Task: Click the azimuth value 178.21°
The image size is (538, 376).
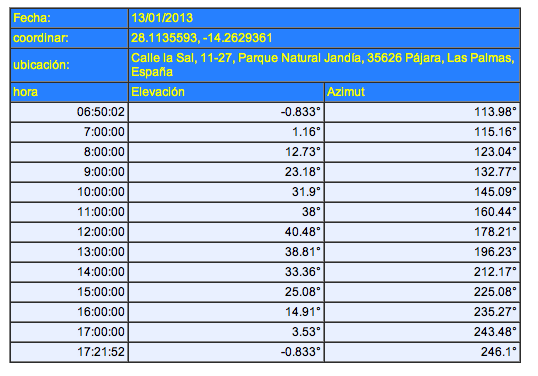Action: click(495, 232)
